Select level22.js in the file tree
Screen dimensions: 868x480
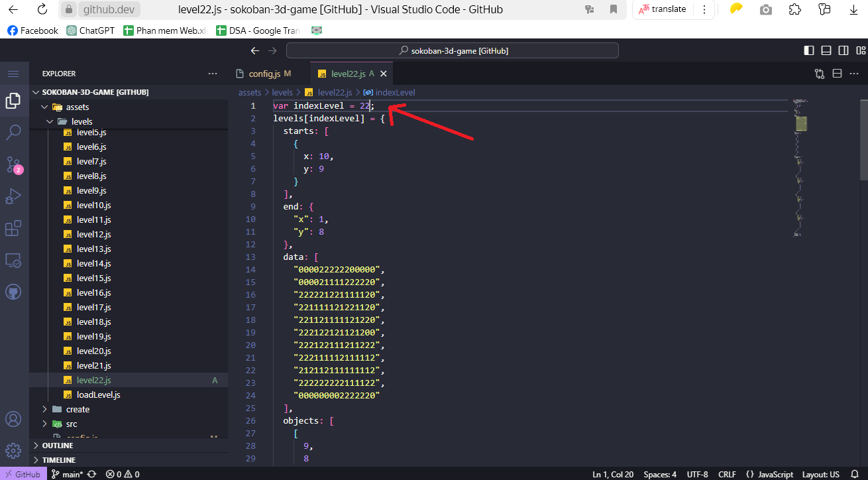(93, 380)
